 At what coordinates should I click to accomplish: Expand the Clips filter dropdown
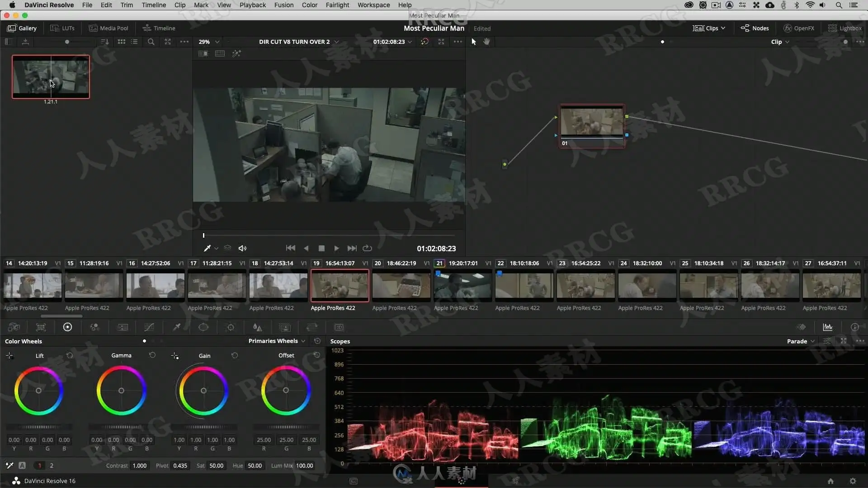709,28
